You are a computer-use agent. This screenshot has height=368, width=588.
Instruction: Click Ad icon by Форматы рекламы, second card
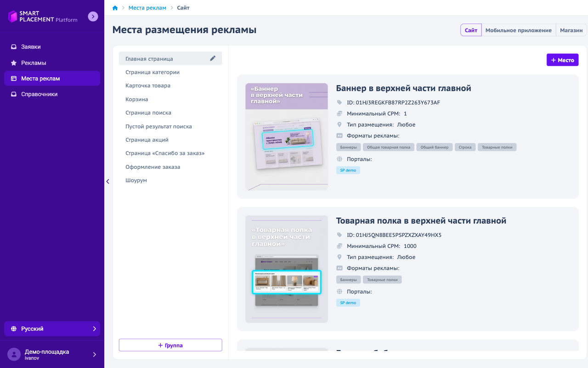click(x=339, y=268)
